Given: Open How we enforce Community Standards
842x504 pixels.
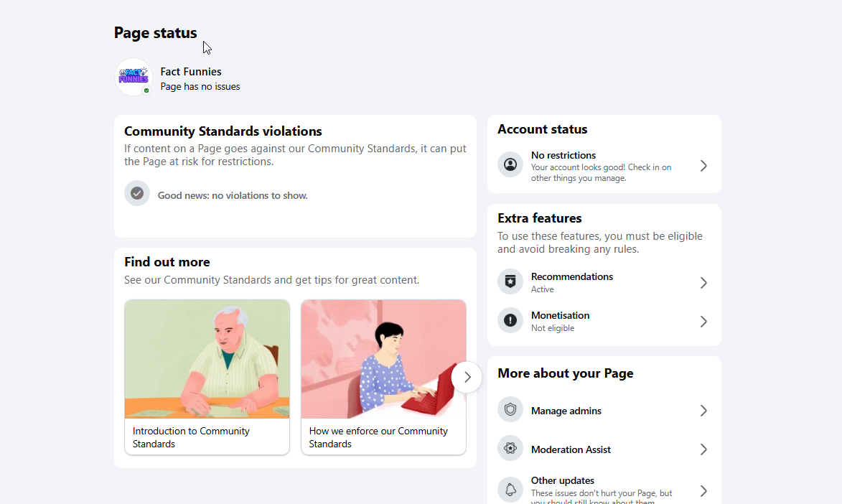Looking at the screenshot, I should tap(383, 377).
